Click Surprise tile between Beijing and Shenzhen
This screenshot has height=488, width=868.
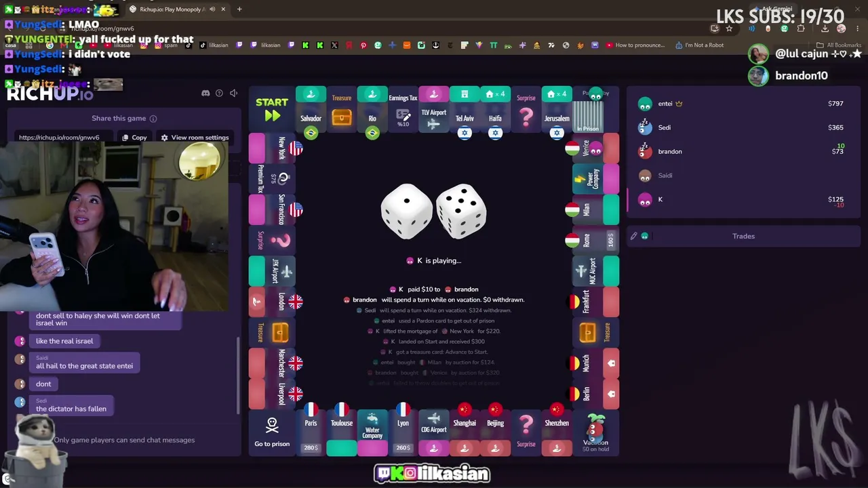pos(526,432)
